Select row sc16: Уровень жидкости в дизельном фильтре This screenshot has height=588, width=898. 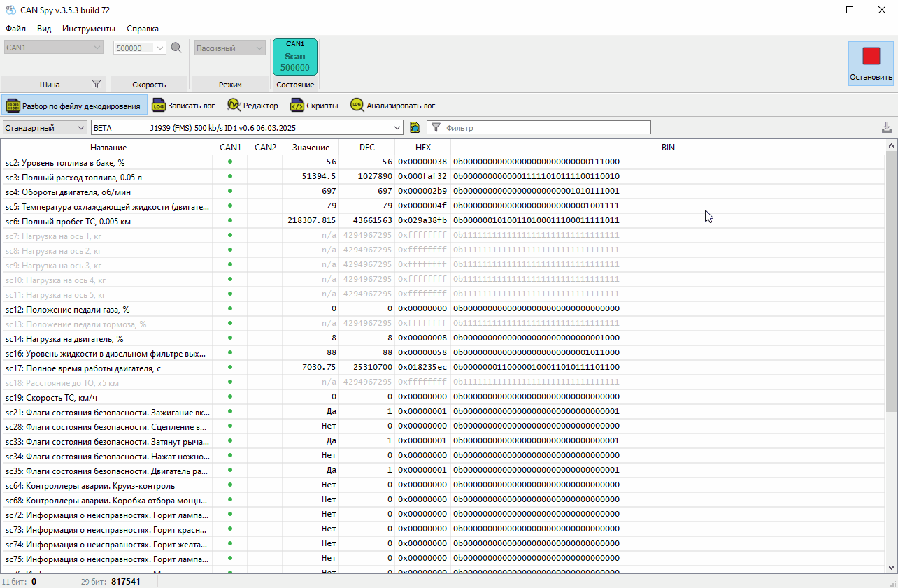pos(443,353)
